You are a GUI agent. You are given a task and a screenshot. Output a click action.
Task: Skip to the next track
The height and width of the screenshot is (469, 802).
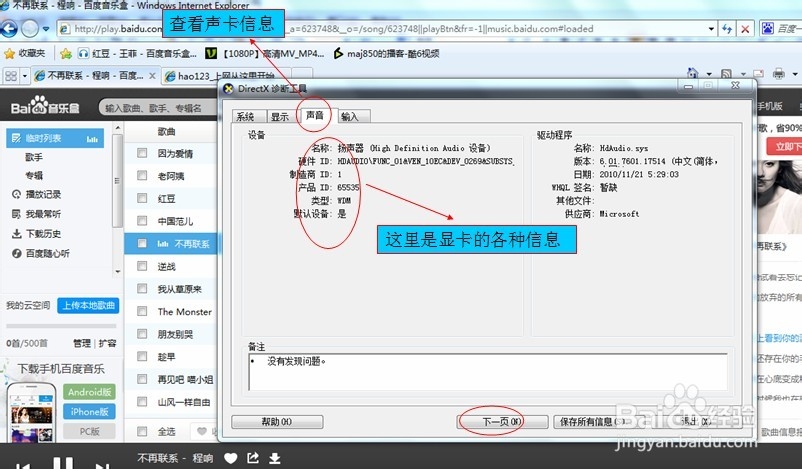(103, 465)
